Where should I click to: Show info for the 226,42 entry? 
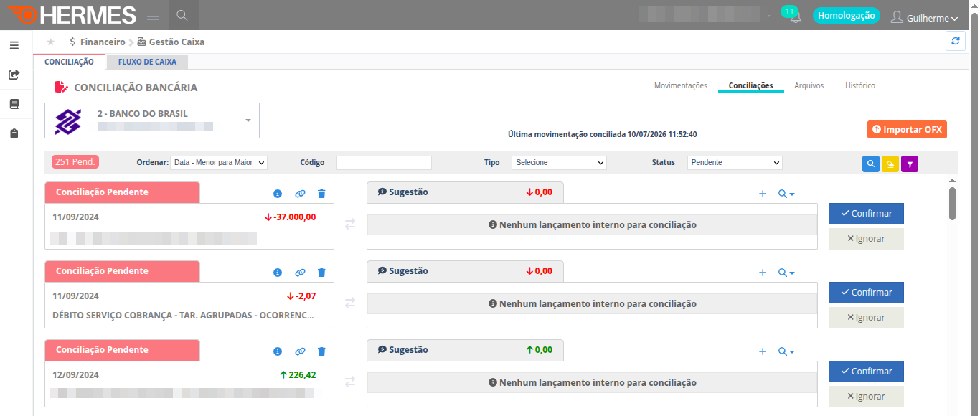point(278,351)
